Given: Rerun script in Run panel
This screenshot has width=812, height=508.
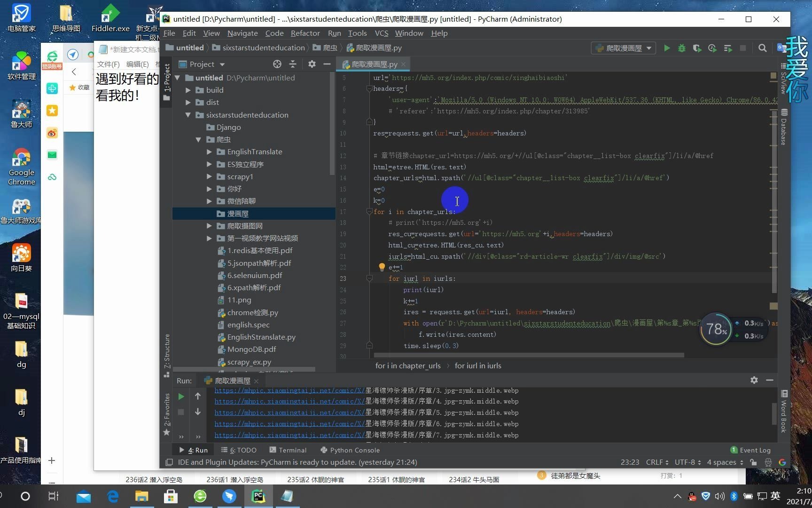Looking at the screenshot, I should (x=181, y=397).
